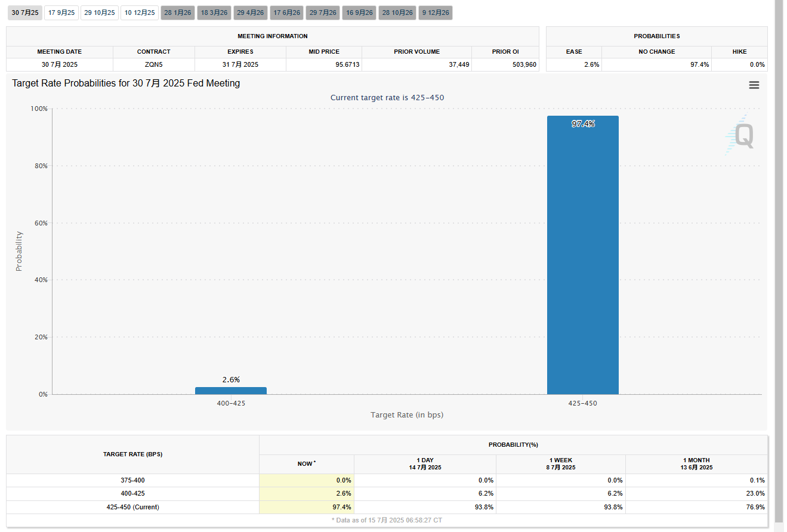The width and height of the screenshot is (787, 532).
Task: Switch to the 18 3月26 meeting tab
Action: coord(214,13)
